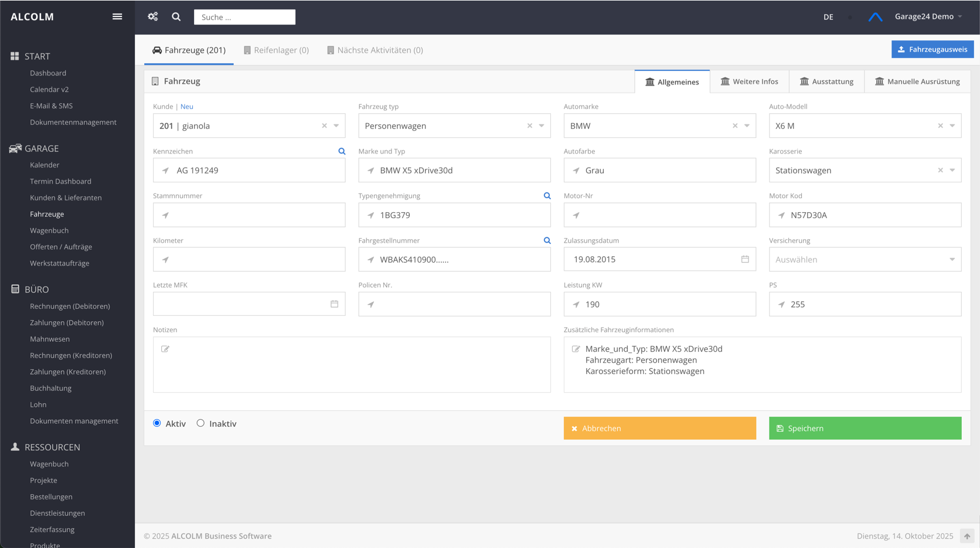Switch to the Reifenlager tab
This screenshot has width=980, height=548.
coord(276,50)
